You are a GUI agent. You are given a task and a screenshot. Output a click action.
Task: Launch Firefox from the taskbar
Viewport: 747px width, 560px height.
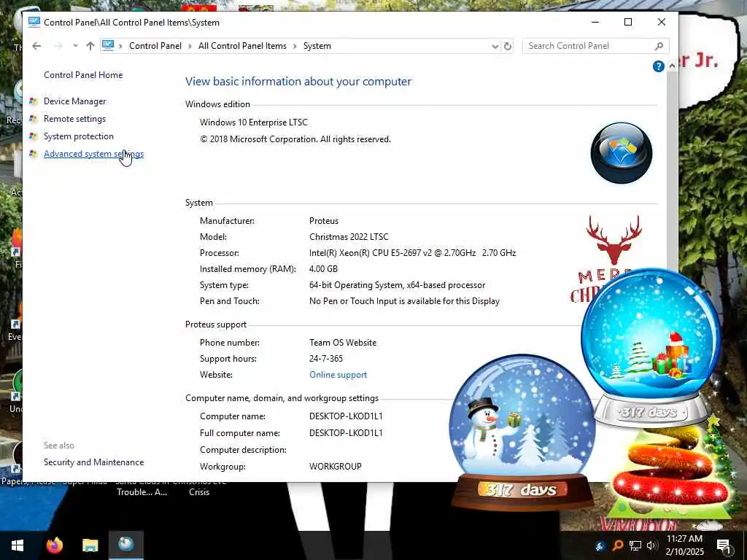click(x=54, y=545)
